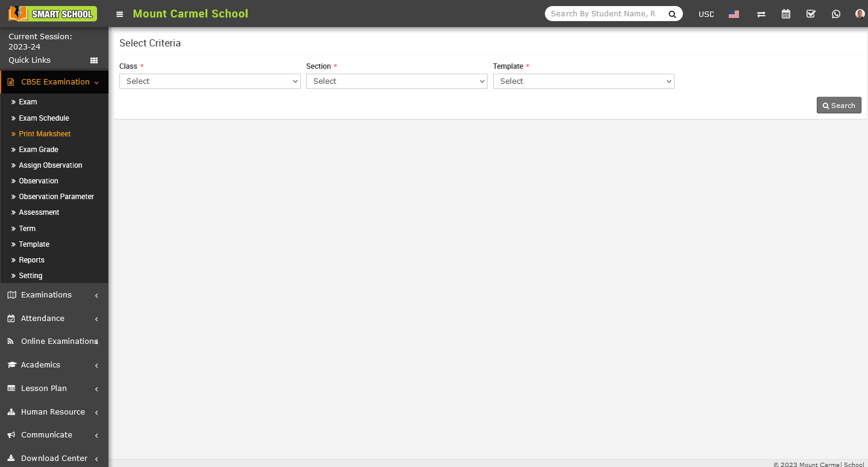
Task: Open the Template select dropdown
Action: (x=583, y=81)
